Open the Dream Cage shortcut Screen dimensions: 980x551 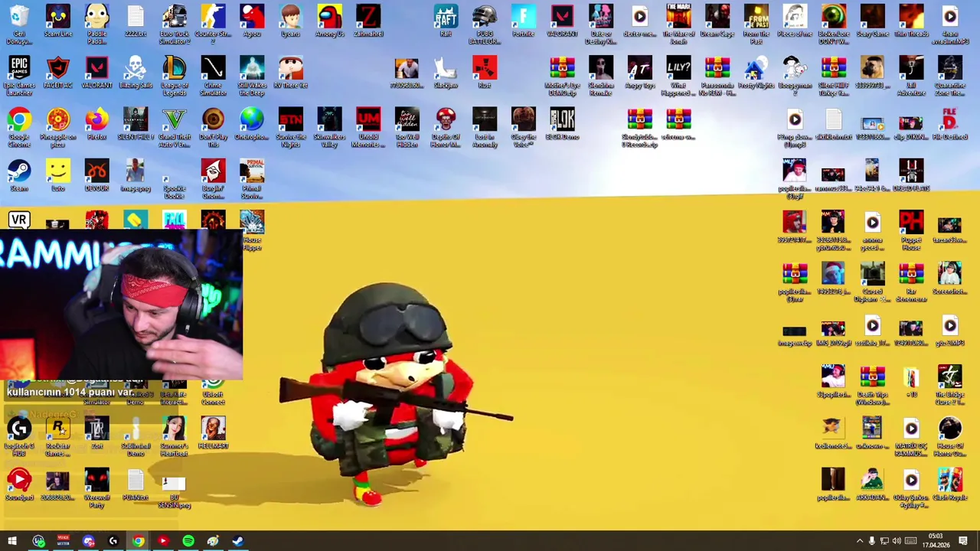tap(717, 21)
